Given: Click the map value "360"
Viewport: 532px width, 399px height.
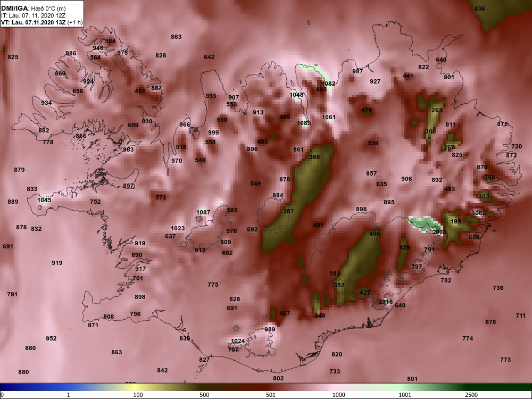Looking at the screenshot, I should 314,157.
